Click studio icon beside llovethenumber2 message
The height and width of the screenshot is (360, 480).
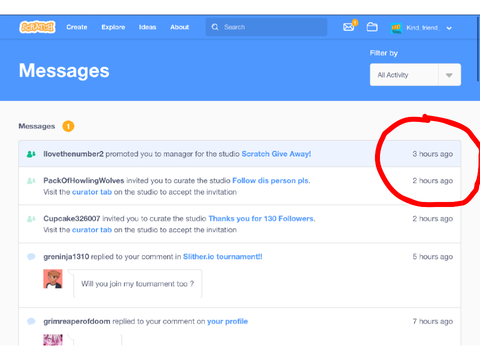[31, 154]
